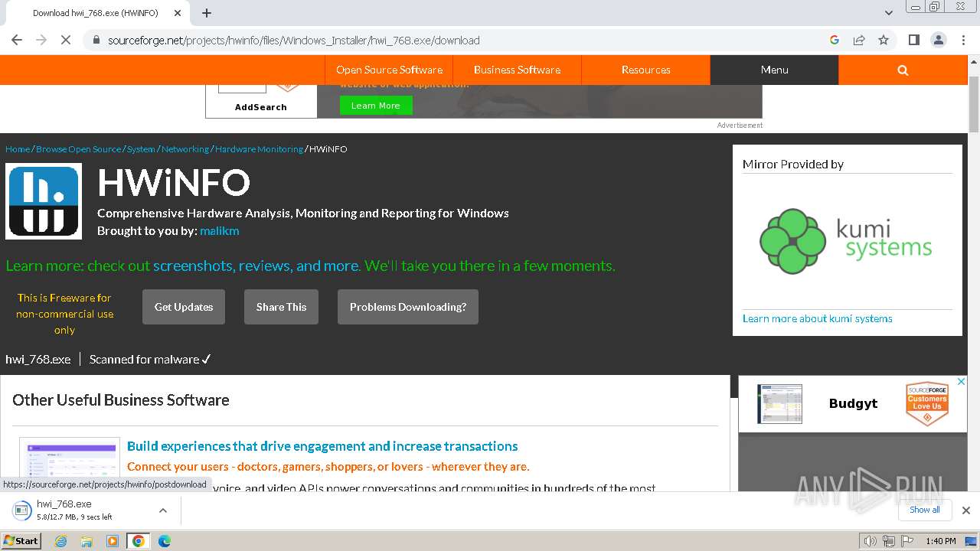This screenshot has height=551, width=980.
Task: Click the network tray icon
Action: point(889,541)
